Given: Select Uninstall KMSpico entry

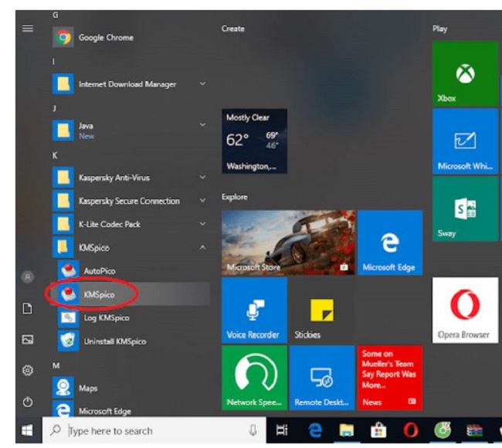Looking at the screenshot, I should (x=133, y=341).
